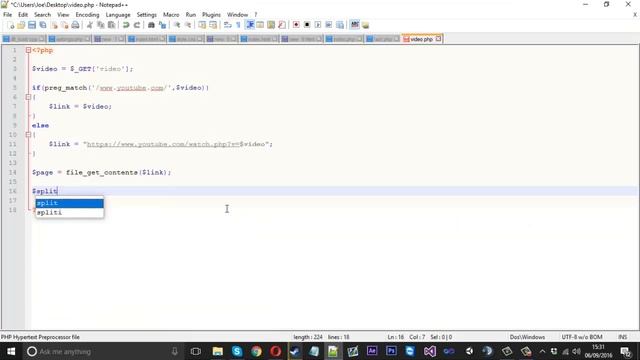Open the ? help menu
This screenshot has width=640, height=360.
(x=256, y=15)
